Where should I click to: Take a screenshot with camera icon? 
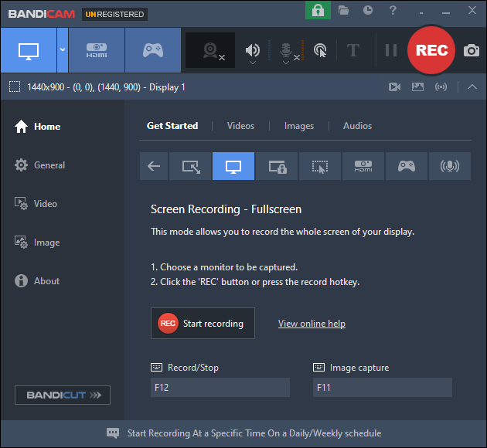(x=472, y=50)
